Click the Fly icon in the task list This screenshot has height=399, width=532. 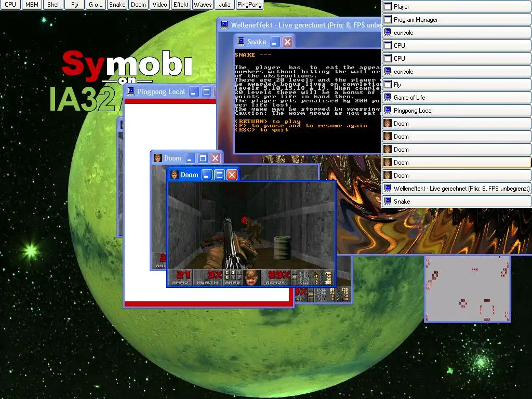(x=387, y=85)
